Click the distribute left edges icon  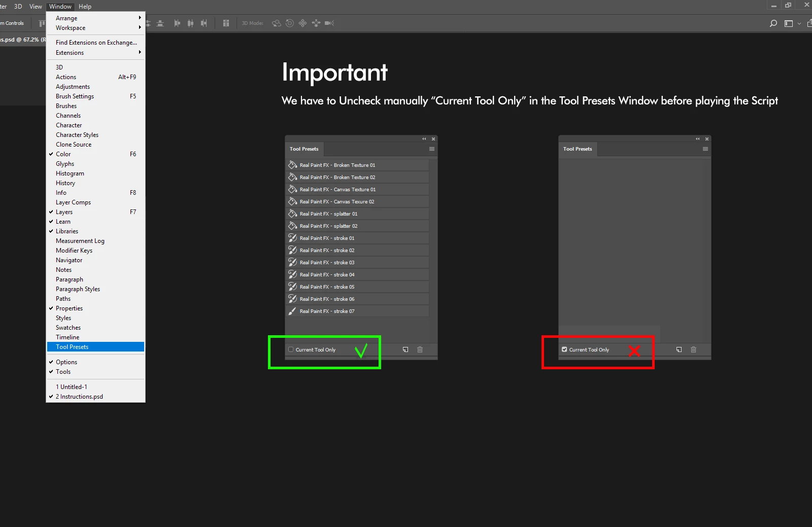pyautogui.click(x=177, y=23)
